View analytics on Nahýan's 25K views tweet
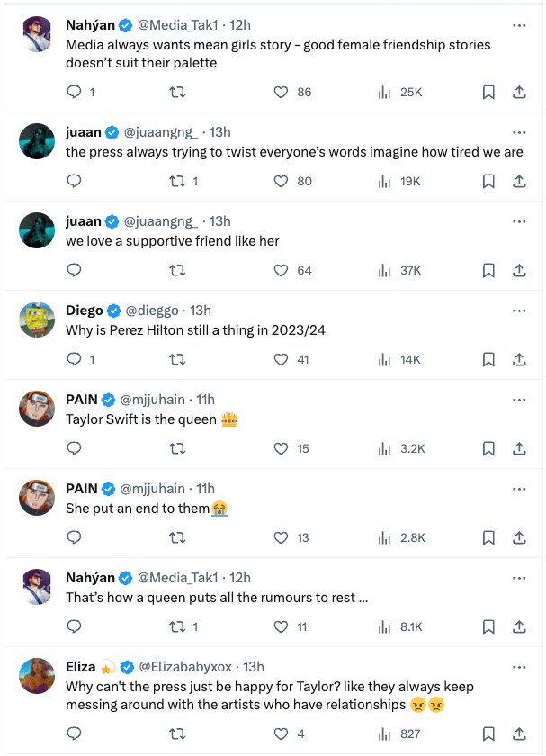 386,92
